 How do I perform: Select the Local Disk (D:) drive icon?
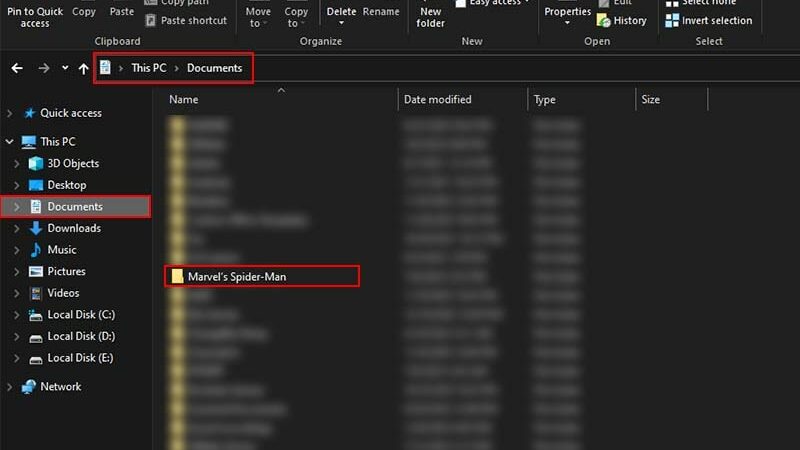[x=36, y=338]
